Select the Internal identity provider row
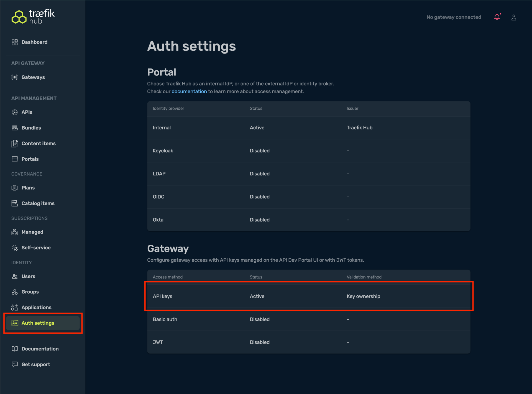Image resolution: width=532 pixels, height=394 pixels. 309,128
